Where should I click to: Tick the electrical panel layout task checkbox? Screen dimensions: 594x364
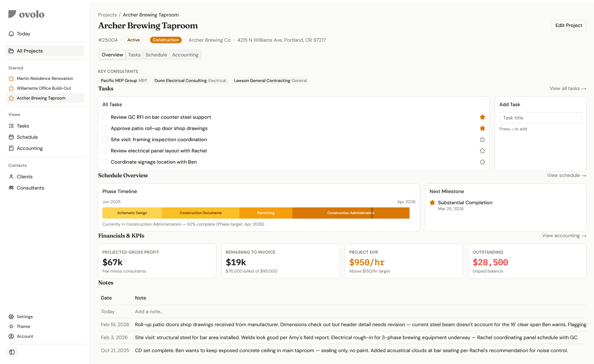tap(105, 151)
